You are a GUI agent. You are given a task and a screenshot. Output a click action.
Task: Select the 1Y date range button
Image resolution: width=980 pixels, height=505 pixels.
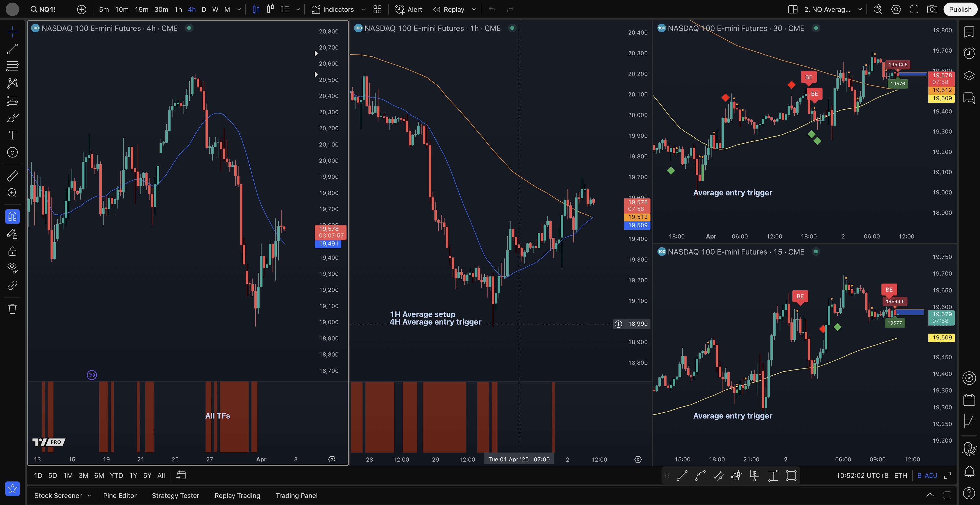[133, 475]
